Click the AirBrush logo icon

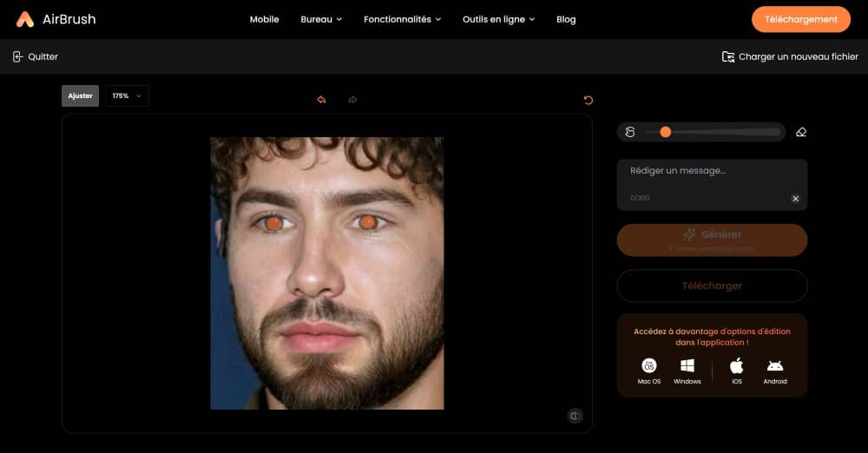(25, 19)
